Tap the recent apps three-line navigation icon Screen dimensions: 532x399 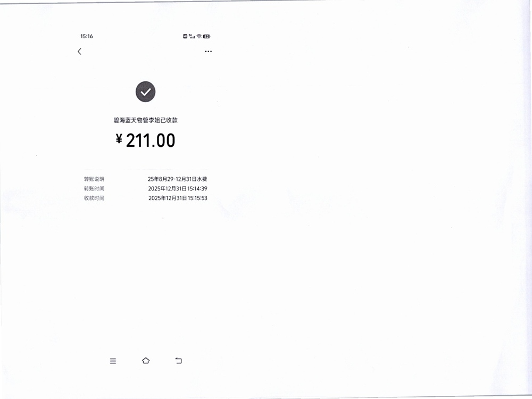(x=113, y=361)
